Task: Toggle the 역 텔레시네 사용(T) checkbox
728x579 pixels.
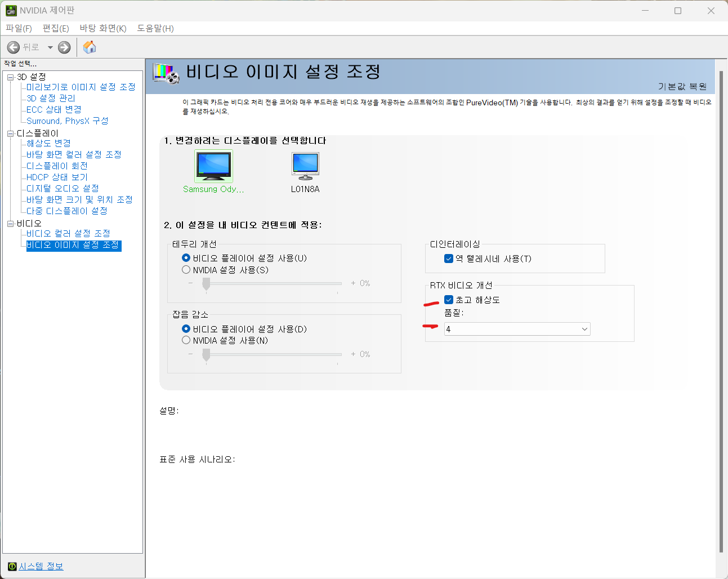Action: (x=449, y=259)
